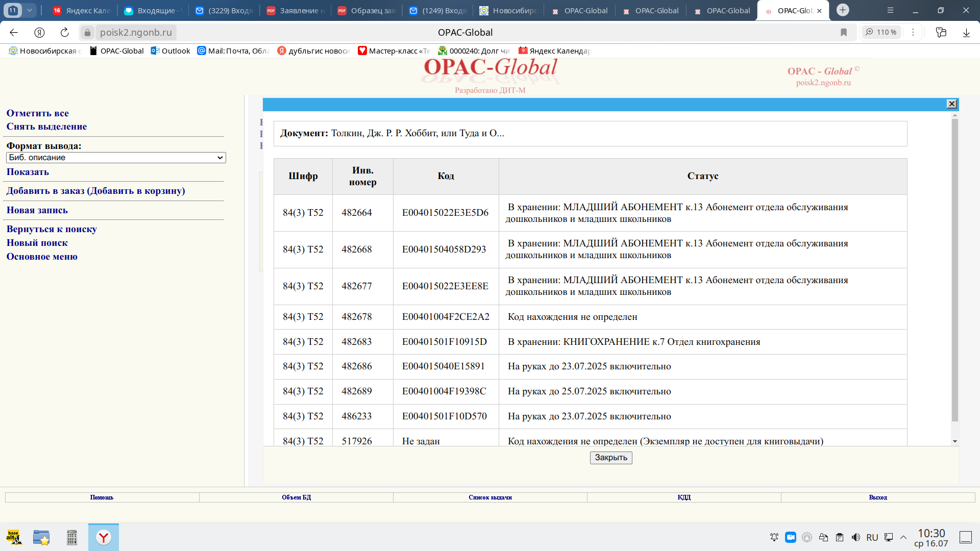Expand hidden system tray icons chevron

(x=903, y=537)
